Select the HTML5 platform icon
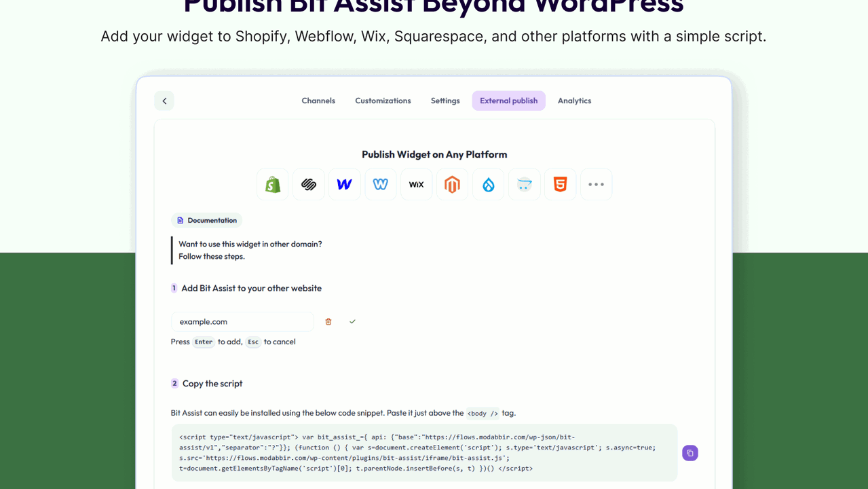 (x=561, y=185)
